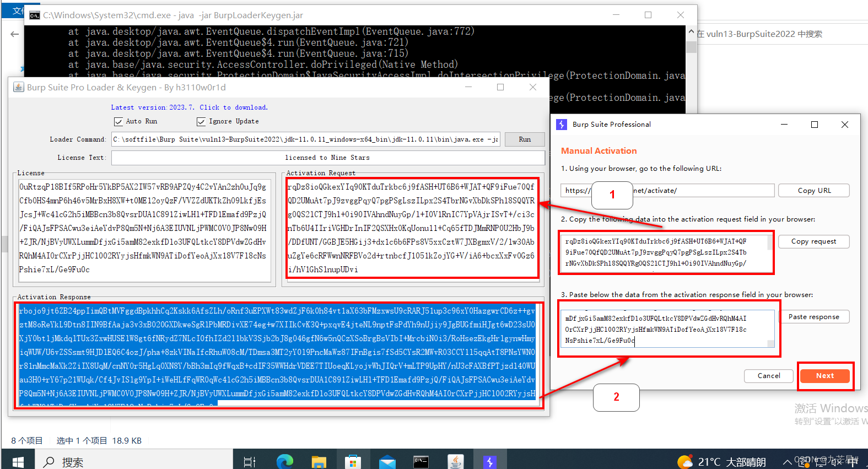Click the Burp Suite Professional title bar icon

coord(561,125)
